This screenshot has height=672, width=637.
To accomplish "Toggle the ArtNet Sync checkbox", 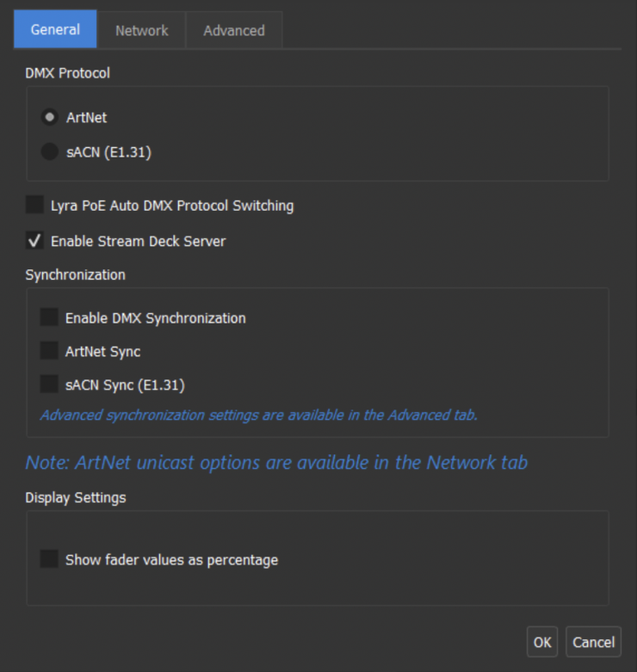I will point(49,351).
